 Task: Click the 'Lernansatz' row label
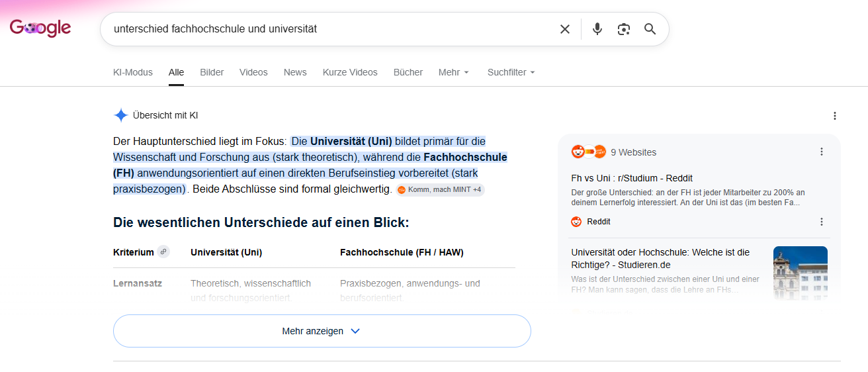click(x=138, y=283)
